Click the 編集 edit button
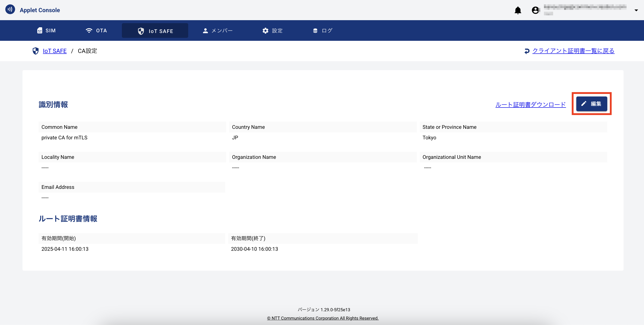 click(x=591, y=104)
